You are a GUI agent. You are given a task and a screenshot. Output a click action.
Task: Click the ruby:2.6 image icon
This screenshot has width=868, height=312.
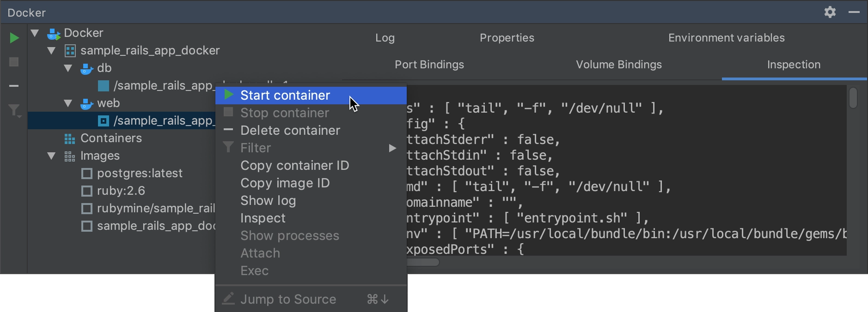[x=86, y=191]
